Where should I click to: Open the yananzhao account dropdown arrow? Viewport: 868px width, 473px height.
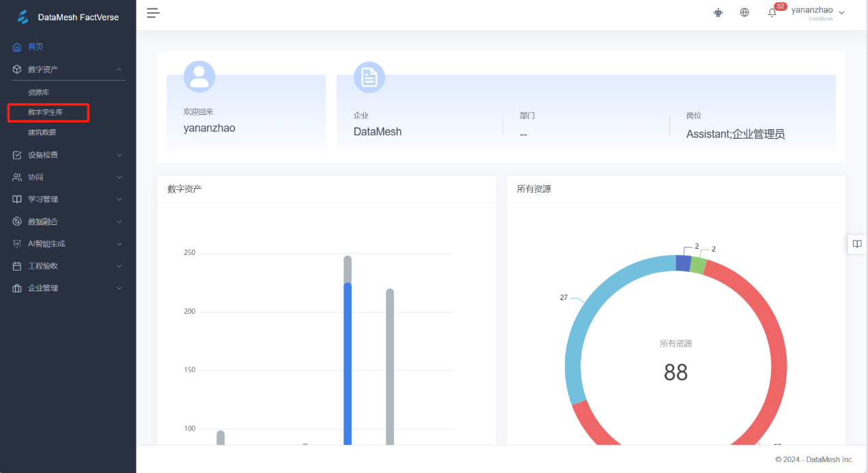[x=841, y=13]
